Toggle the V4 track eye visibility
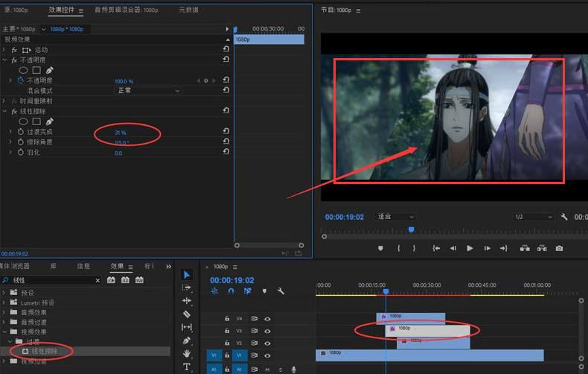Image resolution: width=588 pixels, height=374 pixels. point(267,318)
